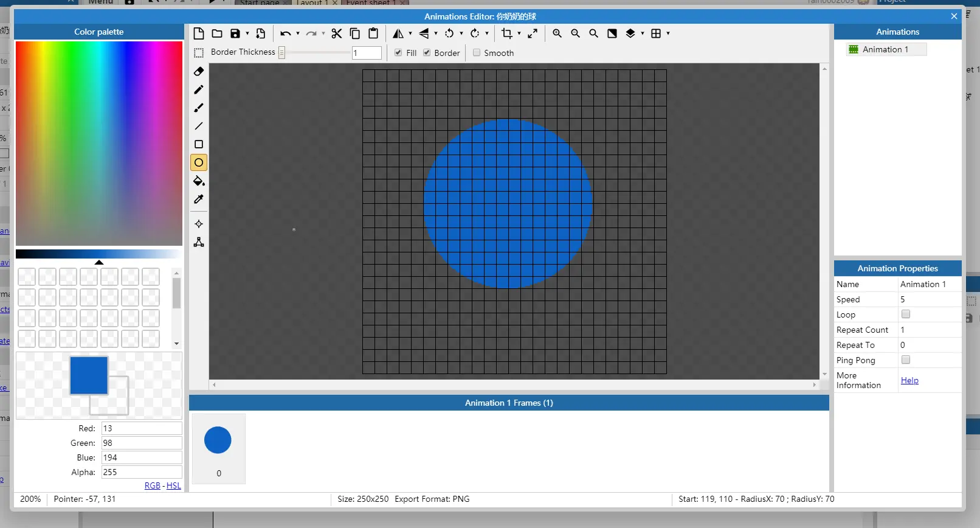The image size is (980, 528).
Task: Create a new blank image with New icon
Action: coord(199,33)
